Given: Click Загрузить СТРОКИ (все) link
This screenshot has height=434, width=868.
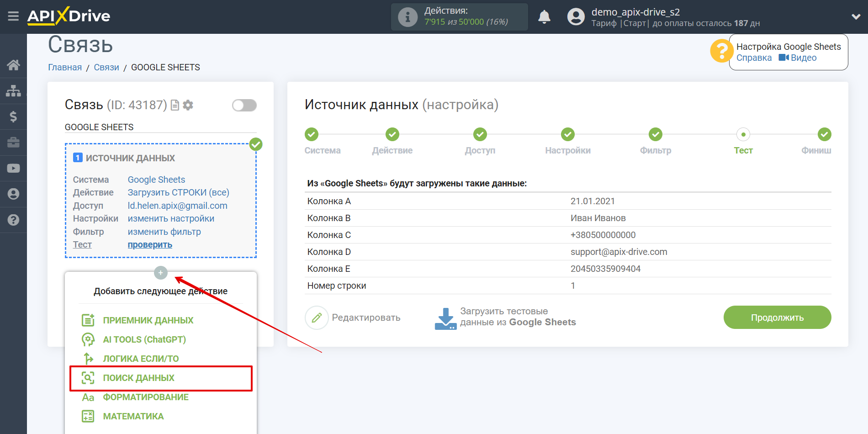Looking at the screenshot, I should (178, 192).
